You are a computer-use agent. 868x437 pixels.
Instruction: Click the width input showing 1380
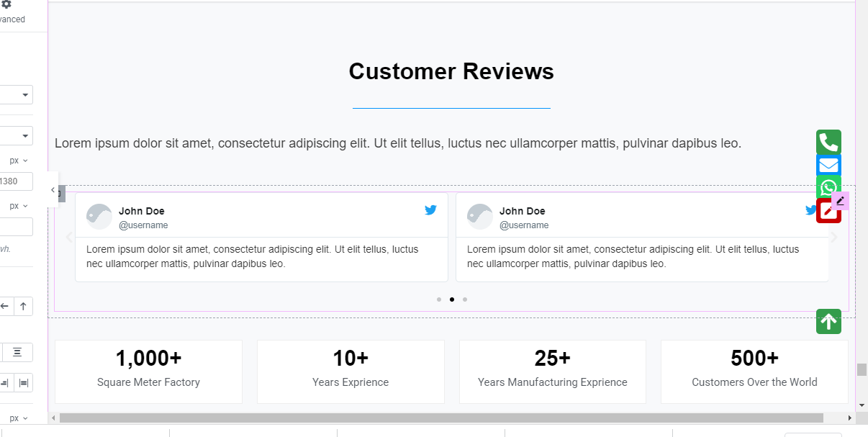point(16,181)
